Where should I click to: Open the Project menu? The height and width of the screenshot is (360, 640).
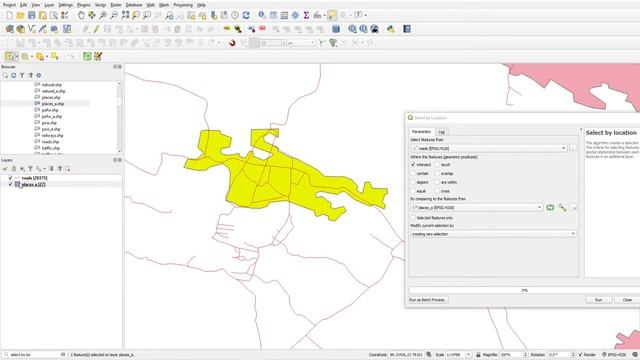pyautogui.click(x=9, y=5)
